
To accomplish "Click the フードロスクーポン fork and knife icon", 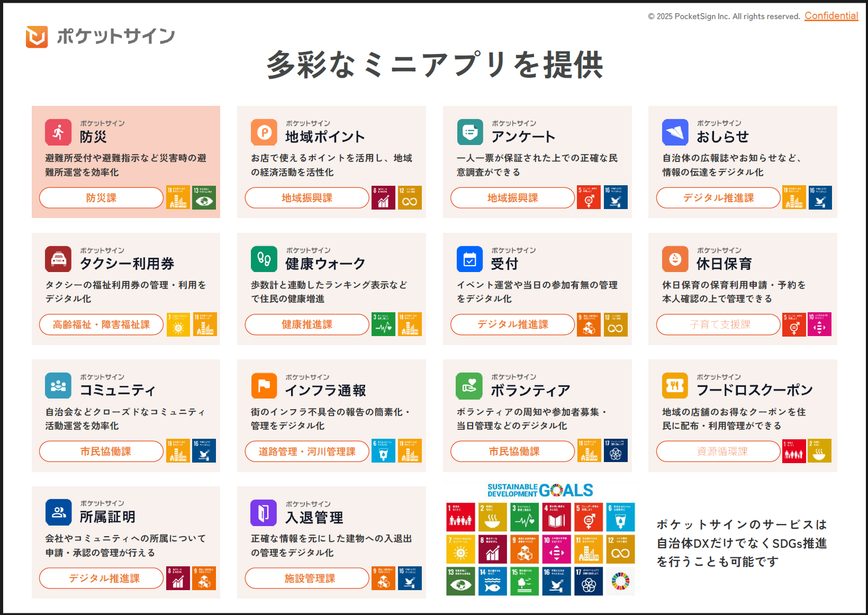I will pyautogui.click(x=675, y=386).
